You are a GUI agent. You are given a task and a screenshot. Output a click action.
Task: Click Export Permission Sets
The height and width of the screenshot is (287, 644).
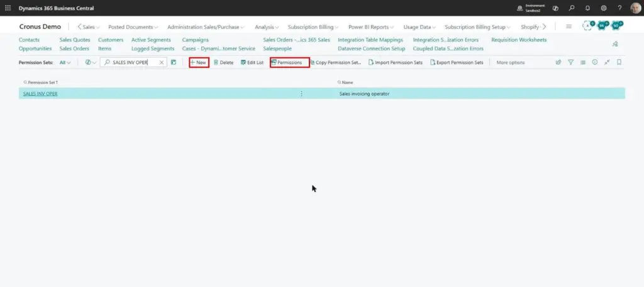(x=457, y=62)
